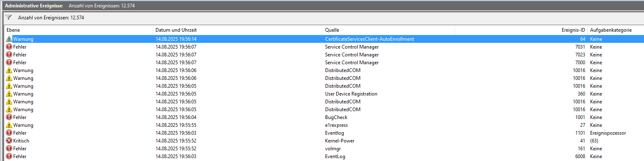The image size is (644, 161).
Task: Select warning icon of CertificateServicesClient-AutoEnrollment event
Action: tap(9, 39)
